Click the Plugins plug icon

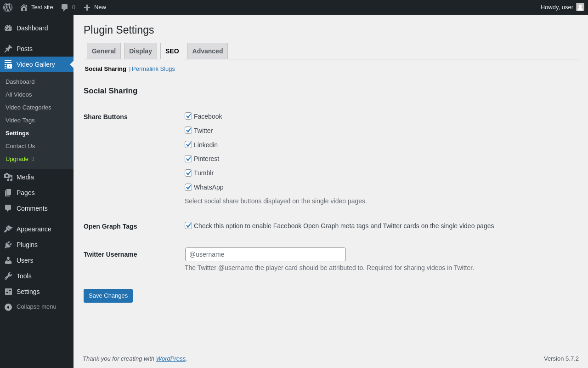point(8,245)
